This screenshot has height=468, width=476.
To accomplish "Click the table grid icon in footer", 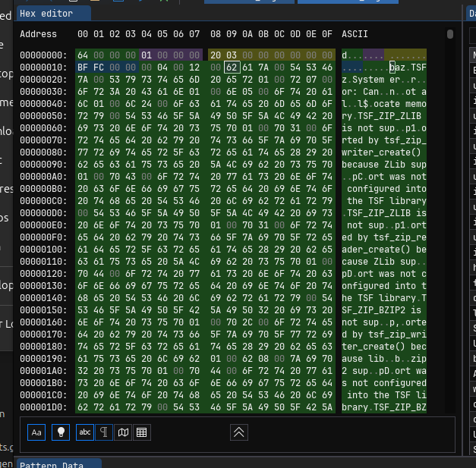I will pyautogui.click(x=140, y=432).
